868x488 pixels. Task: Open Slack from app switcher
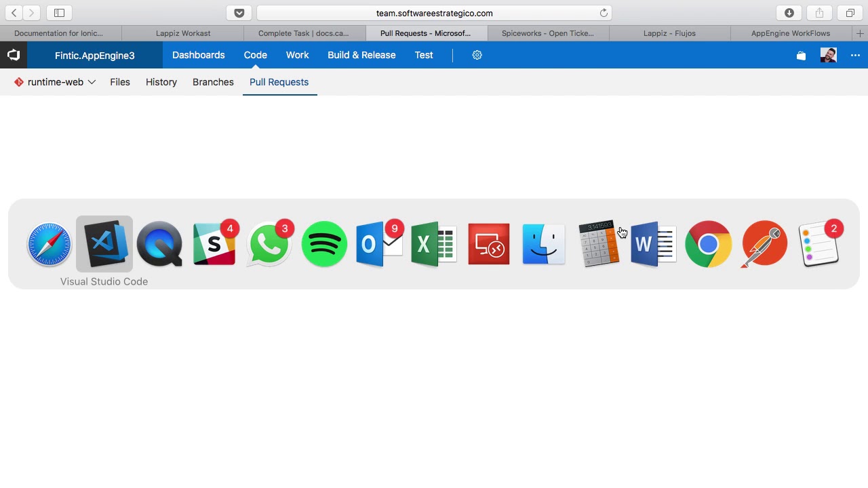point(214,244)
